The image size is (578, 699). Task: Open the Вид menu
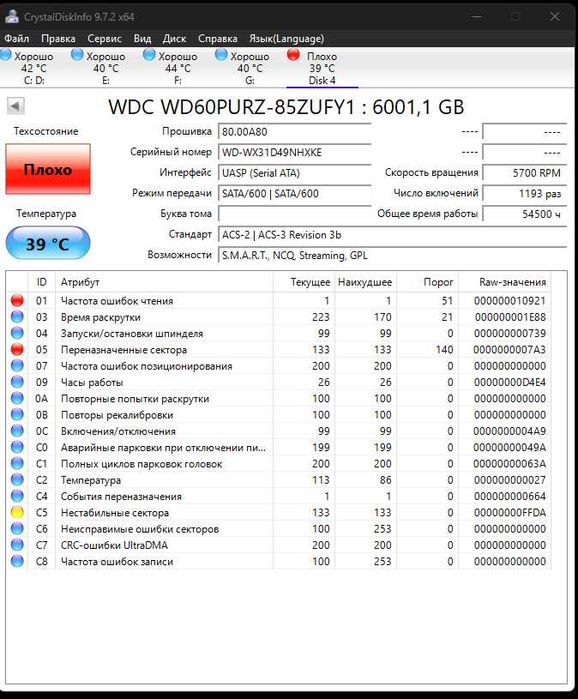click(x=142, y=39)
